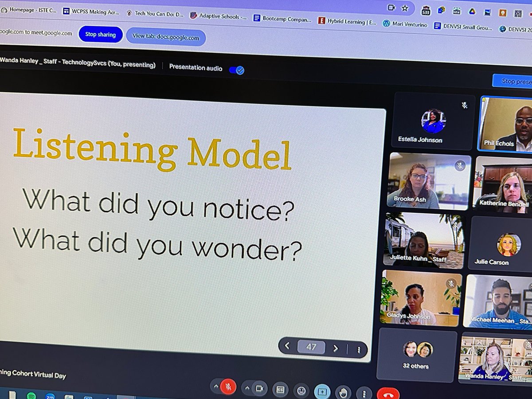This screenshot has width=532, height=399.
Task: Open the Mari Venturino bookmark
Action: point(405,24)
